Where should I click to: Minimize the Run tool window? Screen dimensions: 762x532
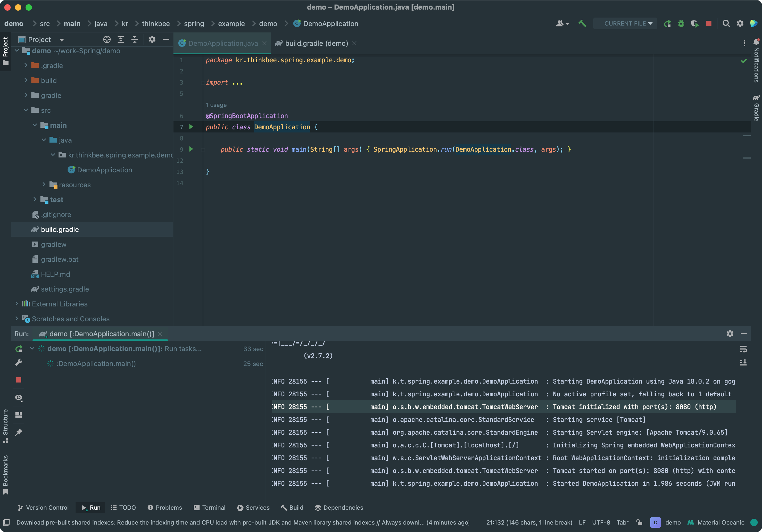point(744,334)
